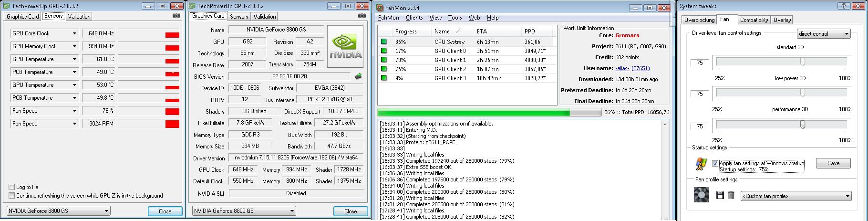Screen dimensions: 868x221
Task: Click the BIOS save icon beside version 62.92.1F.00.28
Action: [x=358, y=76]
